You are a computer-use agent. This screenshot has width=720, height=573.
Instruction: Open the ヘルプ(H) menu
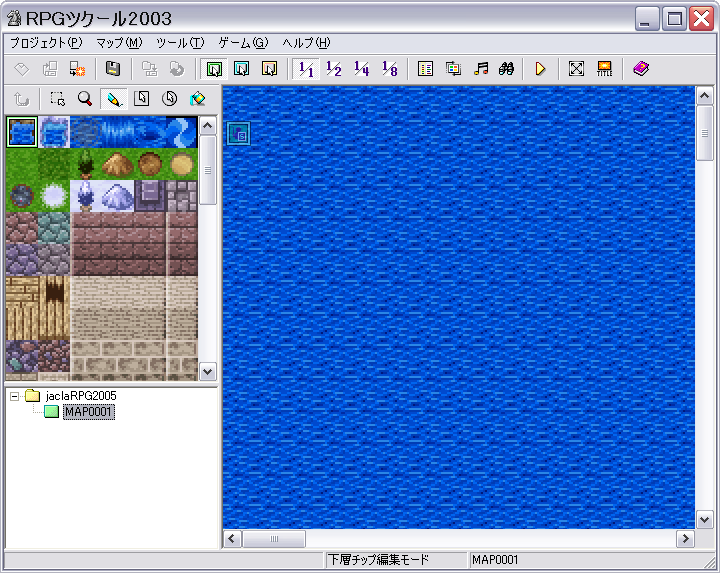click(306, 43)
